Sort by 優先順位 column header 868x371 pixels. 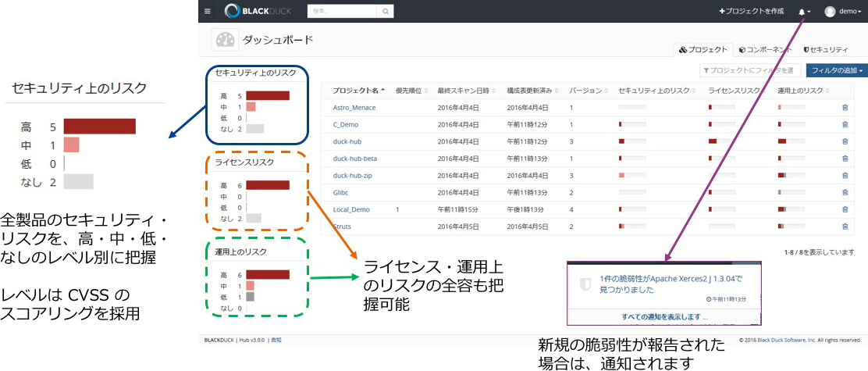412,91
